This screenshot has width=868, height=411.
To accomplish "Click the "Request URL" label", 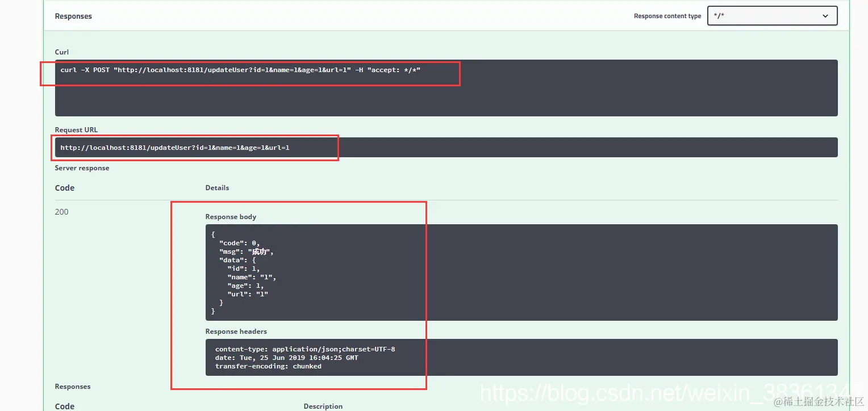I will (76, 130).
